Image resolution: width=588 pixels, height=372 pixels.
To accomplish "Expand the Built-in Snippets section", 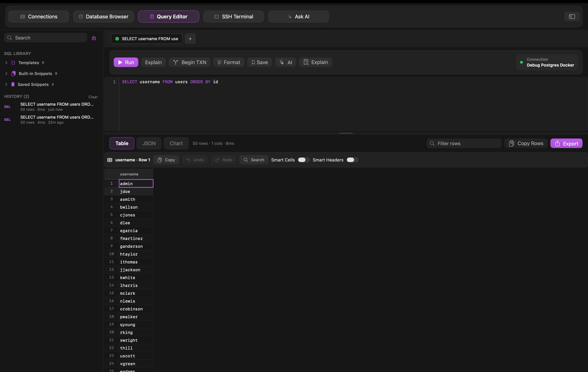I will point(6,74).
